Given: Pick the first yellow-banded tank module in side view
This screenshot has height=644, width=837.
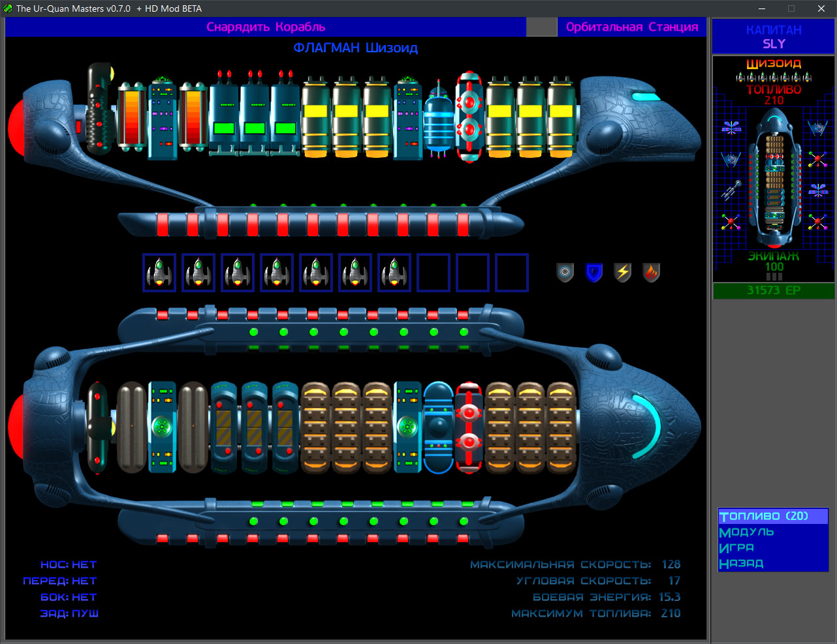Looking at the screenshot, I should point(316,117).
